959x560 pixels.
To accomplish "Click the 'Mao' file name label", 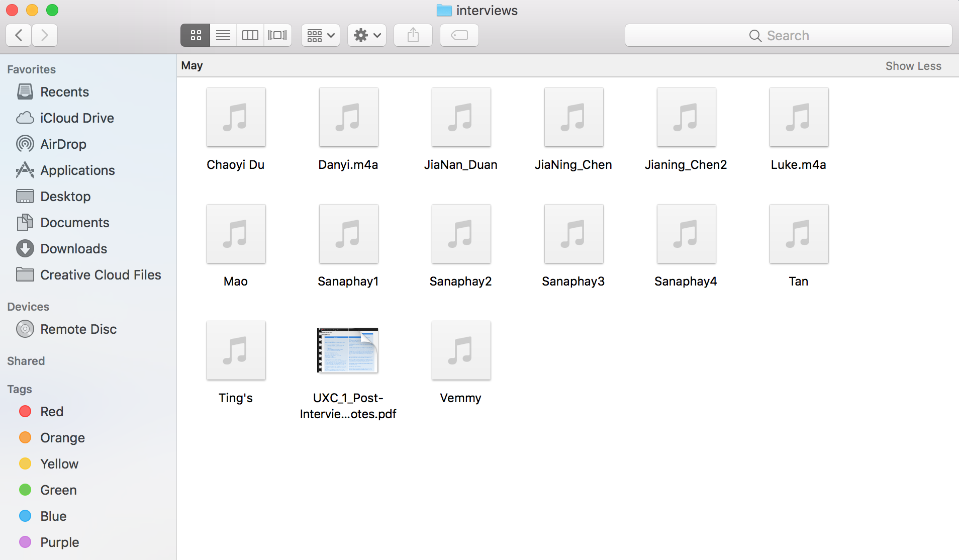I will pyautogui.click(x=236, y=282).
